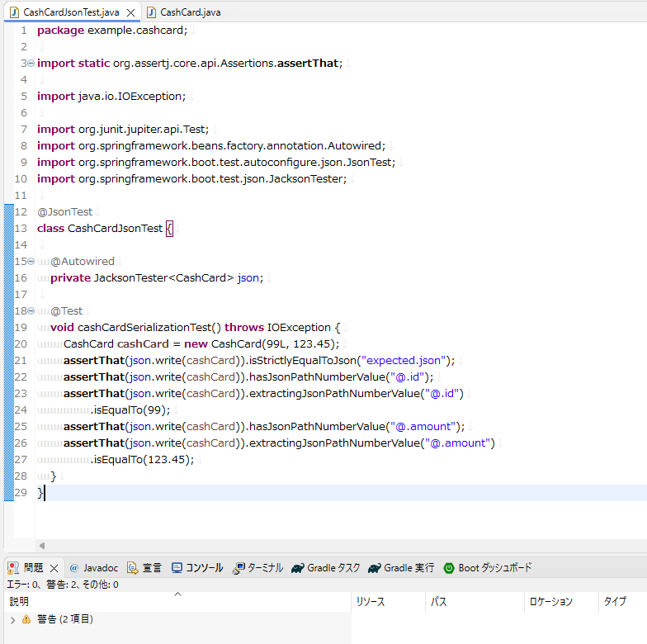Close the 問題 problems view
Screen dimensions: 647x644
click(x=54, y=568)
